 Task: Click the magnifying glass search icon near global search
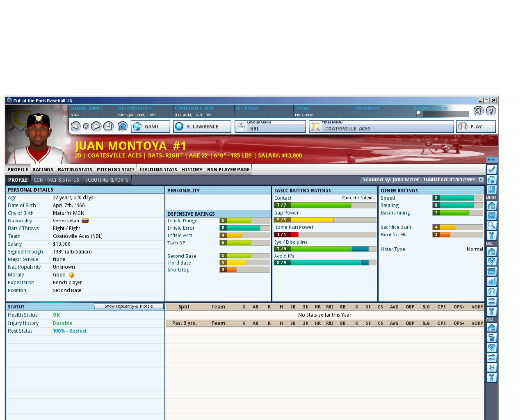478,111
